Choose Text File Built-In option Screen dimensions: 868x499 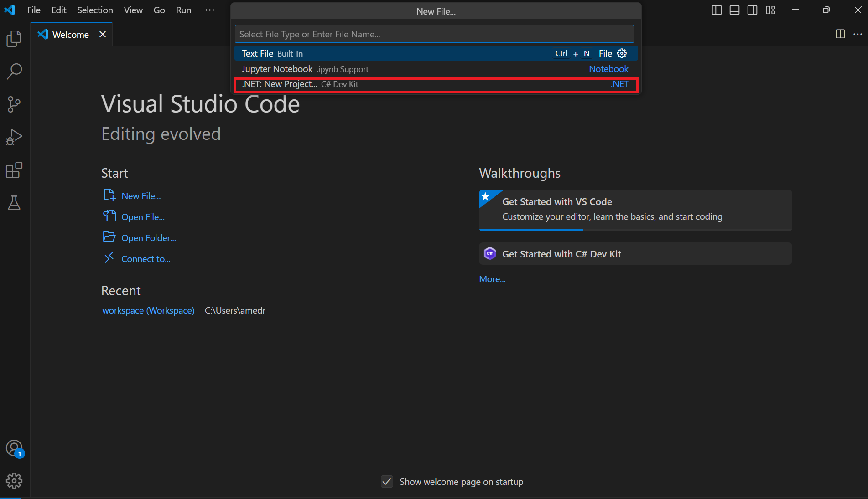pyautogui.click(x=436, y=53)
